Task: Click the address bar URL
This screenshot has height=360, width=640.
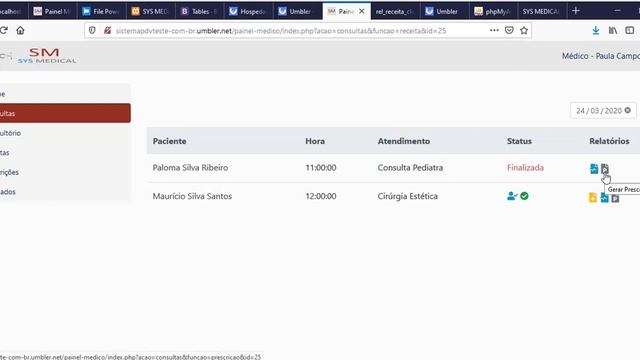Action: point(281,31)
